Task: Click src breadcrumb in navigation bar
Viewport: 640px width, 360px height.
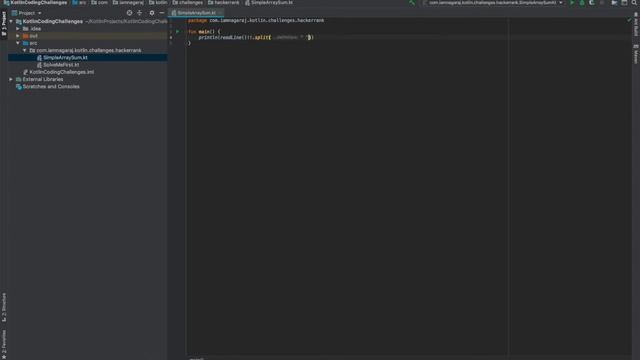Action: (80, 2)
